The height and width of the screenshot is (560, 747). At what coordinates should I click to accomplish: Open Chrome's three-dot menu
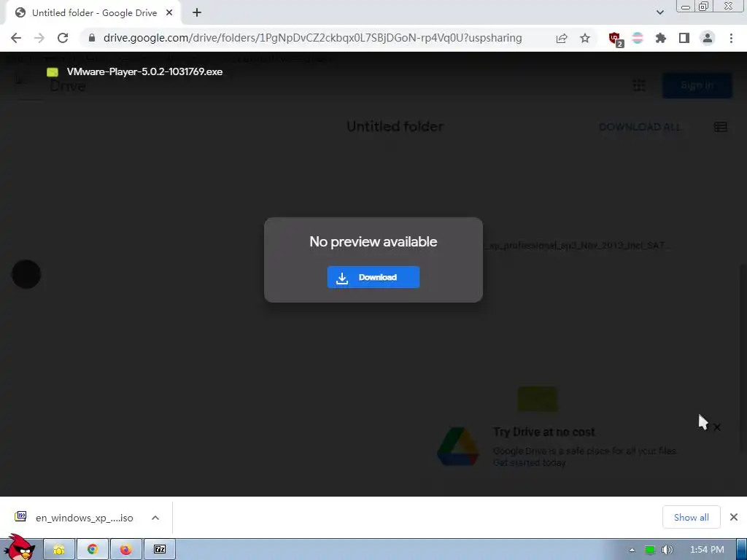coord(731,38)
